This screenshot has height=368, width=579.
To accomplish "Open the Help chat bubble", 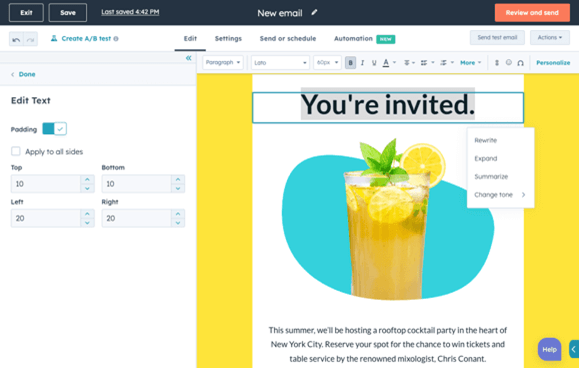I will [x=549, y=349].
